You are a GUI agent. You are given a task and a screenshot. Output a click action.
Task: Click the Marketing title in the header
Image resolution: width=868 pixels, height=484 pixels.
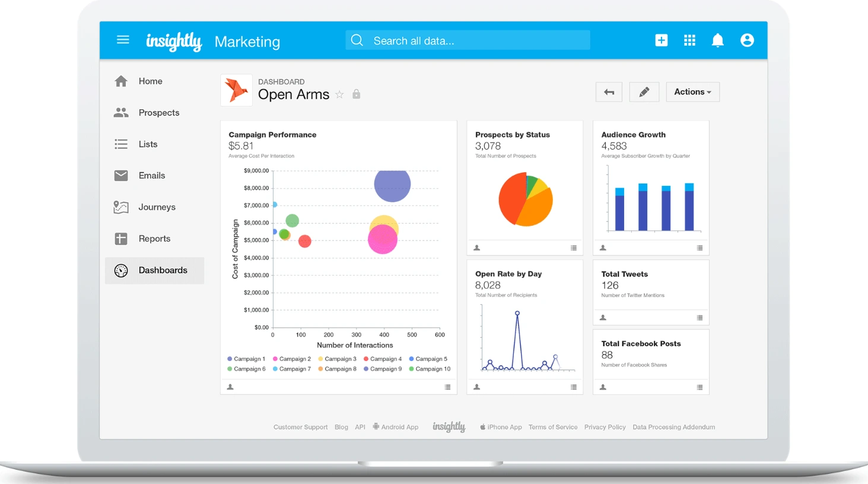pyautogui.click(x=247, y=42)
